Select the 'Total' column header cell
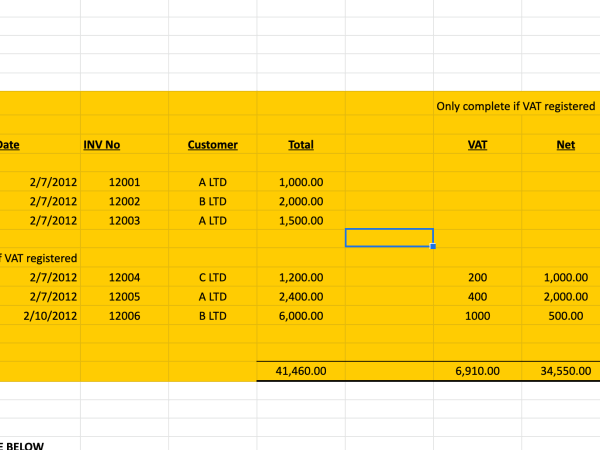The image size is (600, 450). click(301, 144)
